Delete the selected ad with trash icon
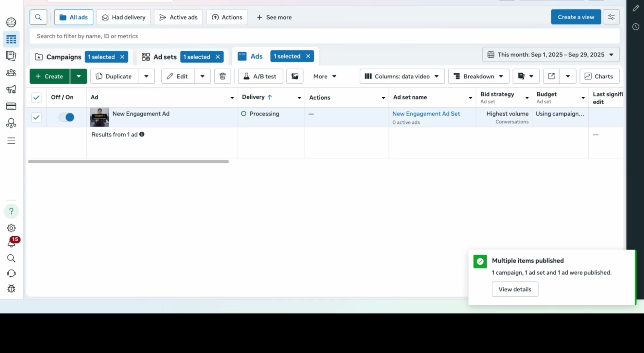This screenshot has width=644, height=353. pos(223,76)
